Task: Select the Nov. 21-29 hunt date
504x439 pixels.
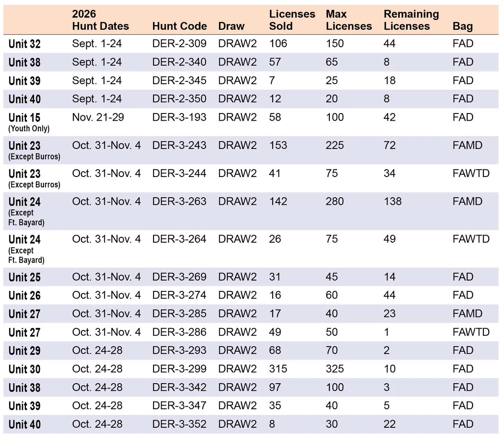Action: click(98, 117)
